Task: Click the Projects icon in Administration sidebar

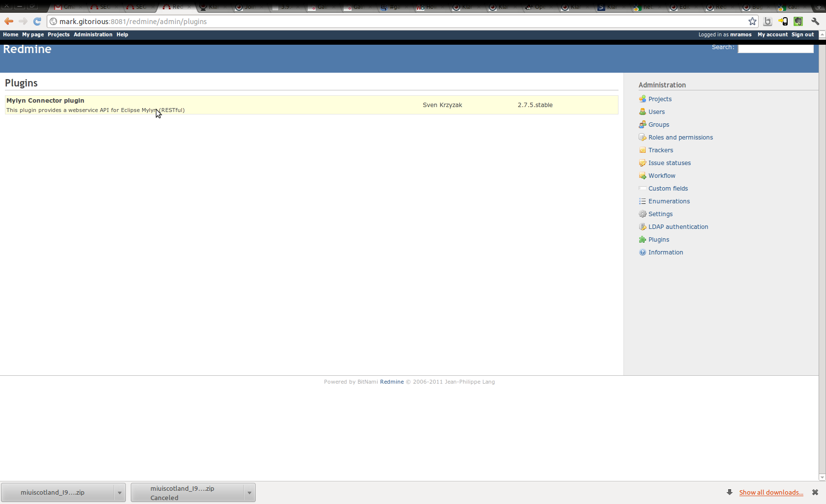Action: 642,99
